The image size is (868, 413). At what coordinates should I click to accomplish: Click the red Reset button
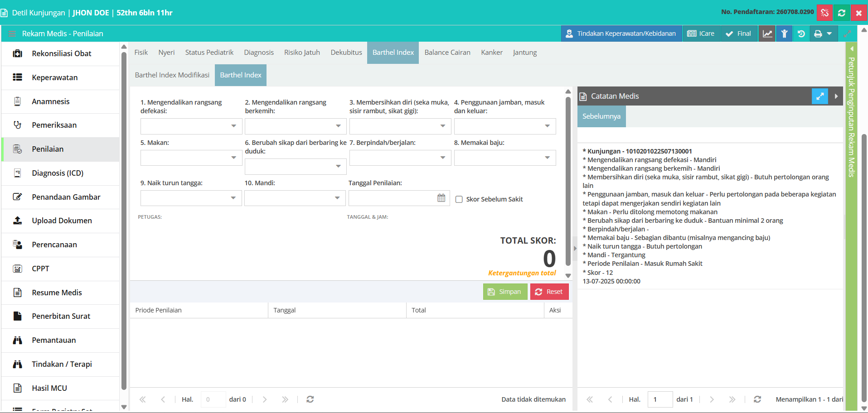(549, 292)
